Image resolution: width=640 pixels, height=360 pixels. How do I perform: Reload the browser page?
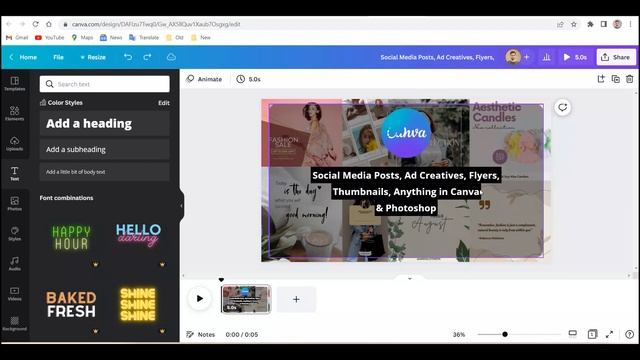[36, 24]
